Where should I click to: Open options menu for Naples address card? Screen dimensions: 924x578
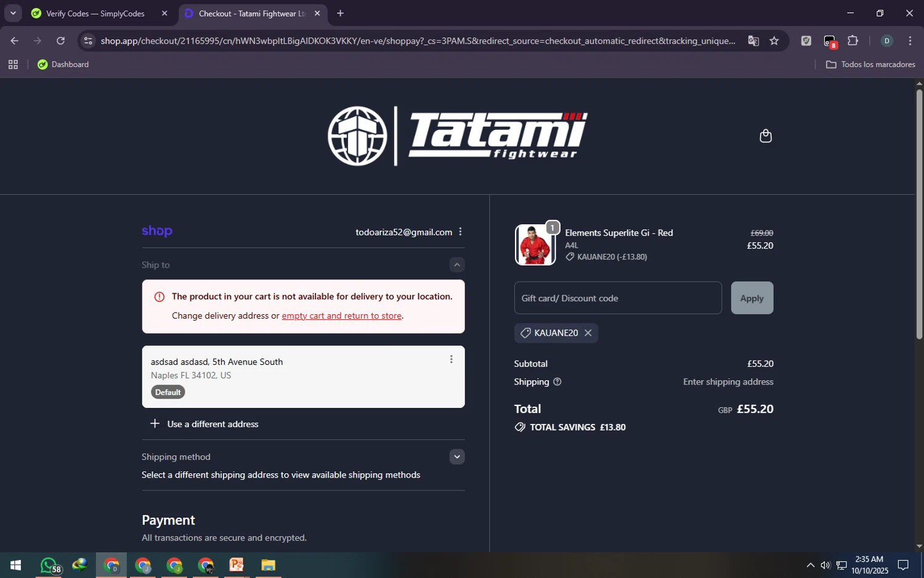coord(451,359)
